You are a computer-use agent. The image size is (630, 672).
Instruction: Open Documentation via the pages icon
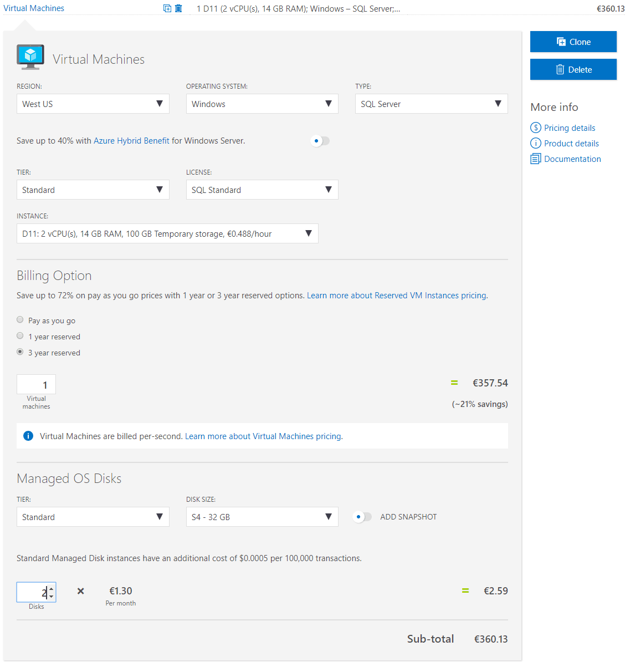point(536,159)
